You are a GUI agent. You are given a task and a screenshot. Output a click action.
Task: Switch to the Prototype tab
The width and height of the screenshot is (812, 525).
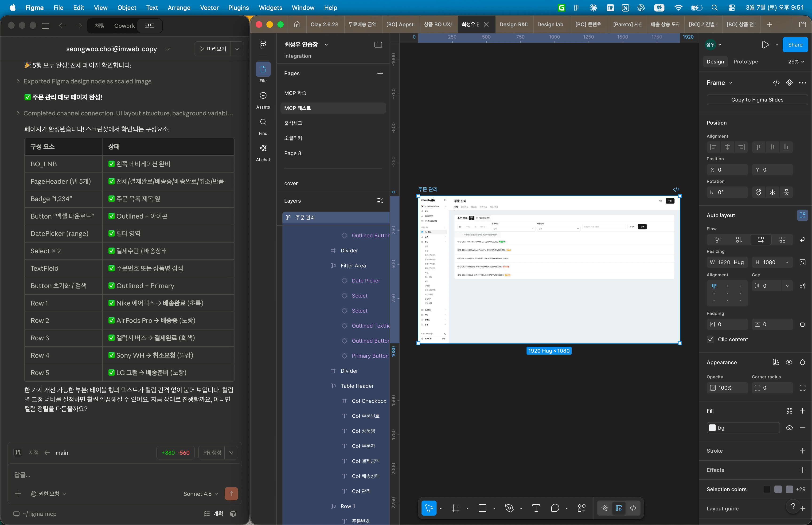click(x=746, y=62)
